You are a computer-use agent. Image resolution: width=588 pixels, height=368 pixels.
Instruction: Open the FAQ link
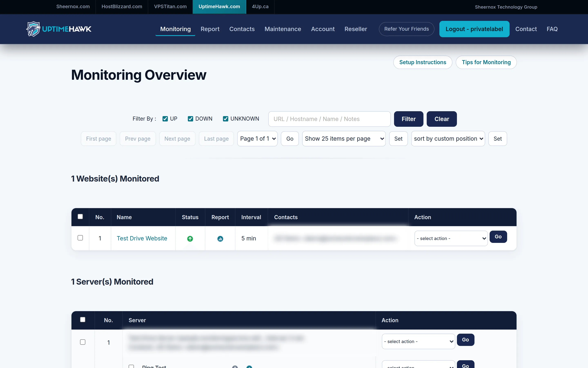click(x=552, y=29)
